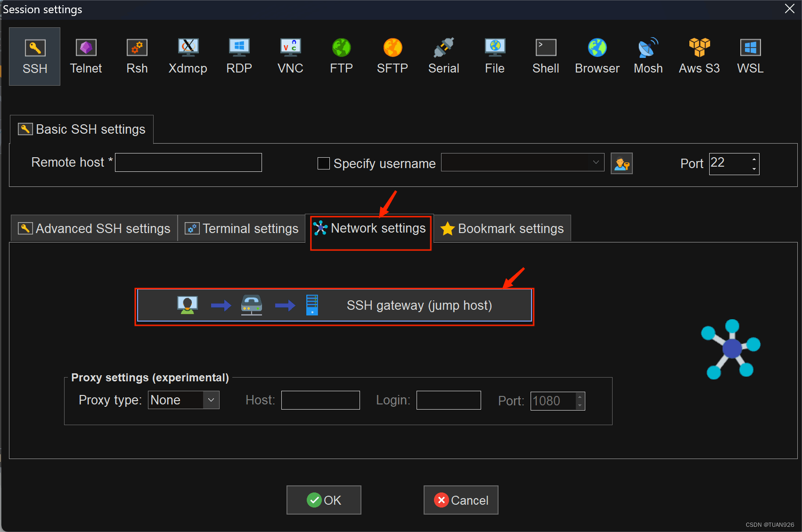802x532 pixels.
Task: Select the Mosh session icon
Action: [x=648, y=56]
